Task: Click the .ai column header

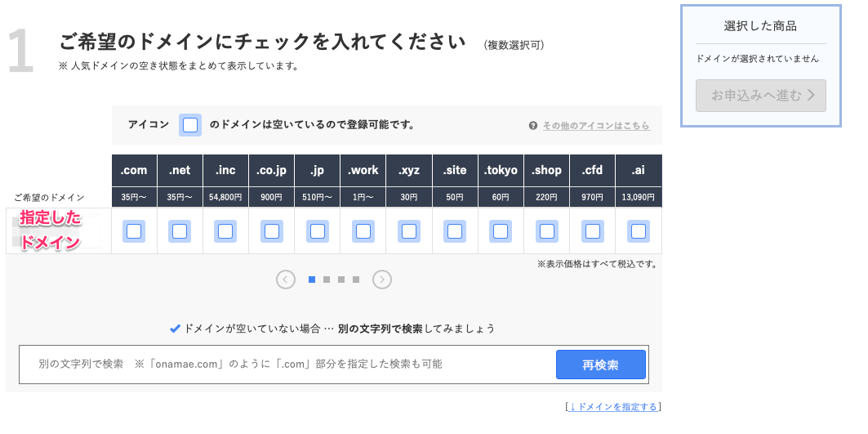Action: pos(639,170)
